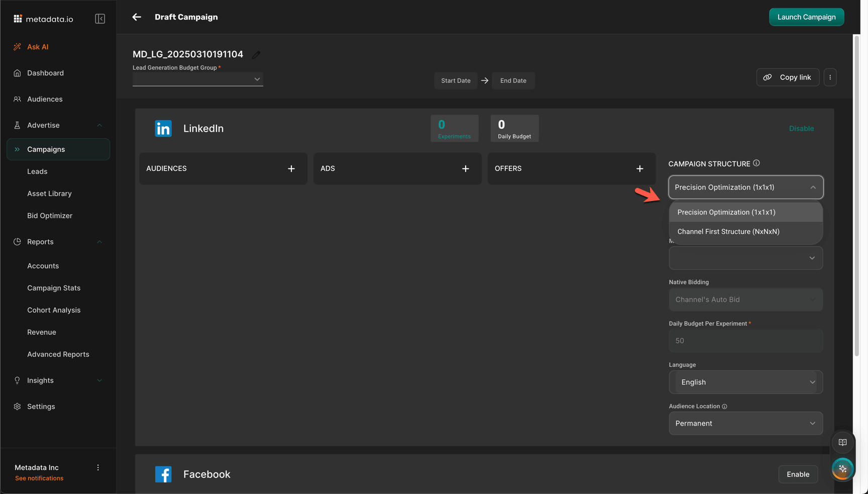Click the Launch Campaign button

click(806, 17)
